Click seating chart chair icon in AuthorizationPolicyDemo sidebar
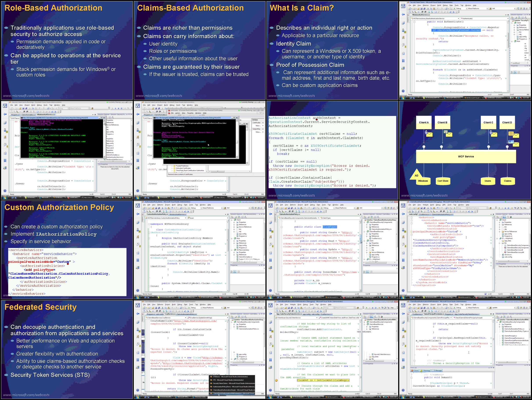532x400 pixels. 138,237
